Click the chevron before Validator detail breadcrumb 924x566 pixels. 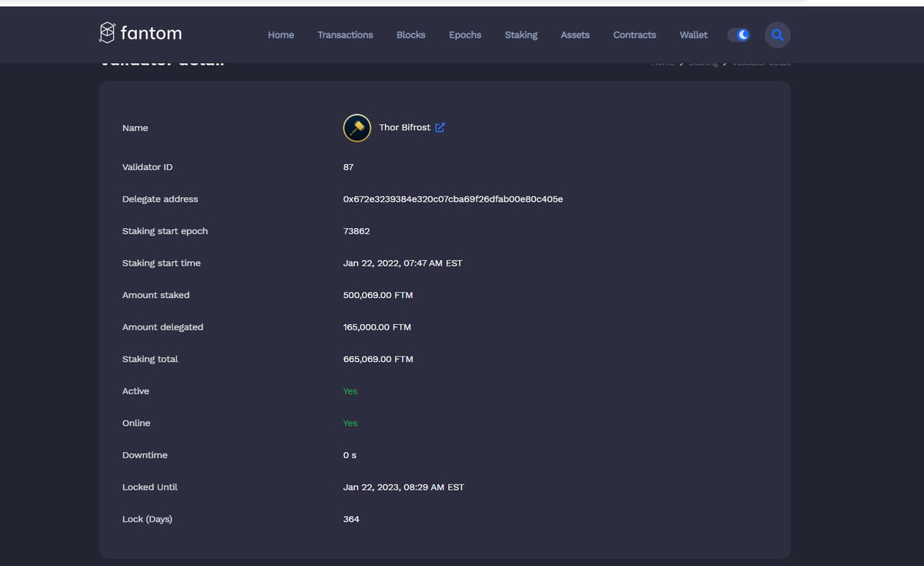coord(725,62)
